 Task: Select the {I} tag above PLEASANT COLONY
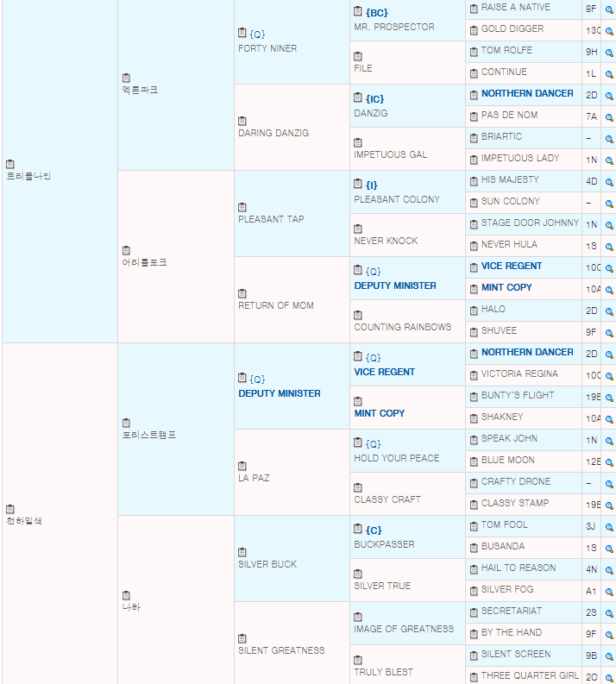371,185
